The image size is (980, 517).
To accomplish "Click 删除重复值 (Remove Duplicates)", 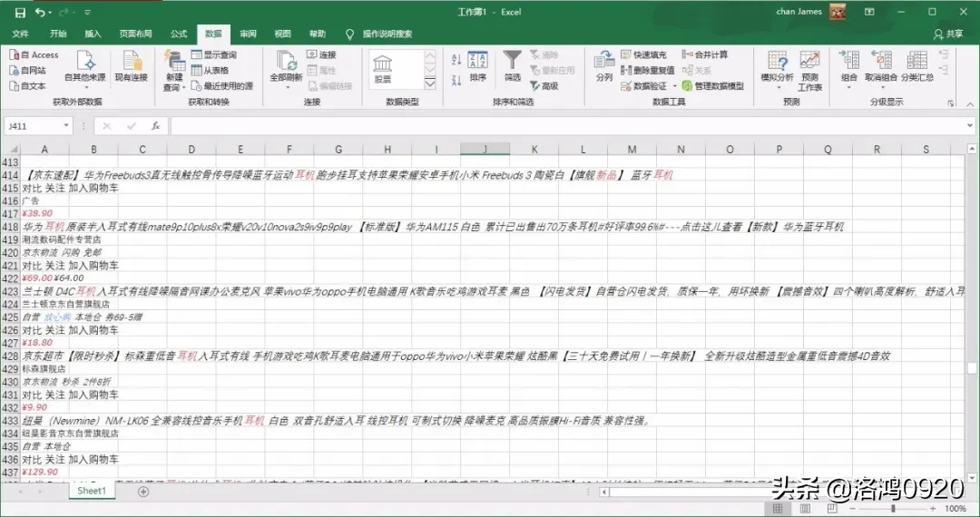I will pos(648,71).
